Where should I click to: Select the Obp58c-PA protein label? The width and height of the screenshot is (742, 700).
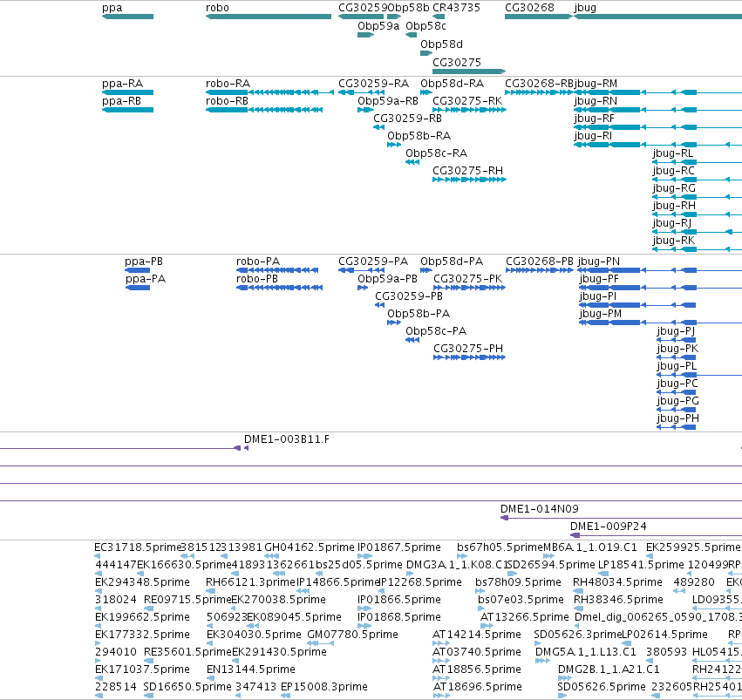click(436, 331)
